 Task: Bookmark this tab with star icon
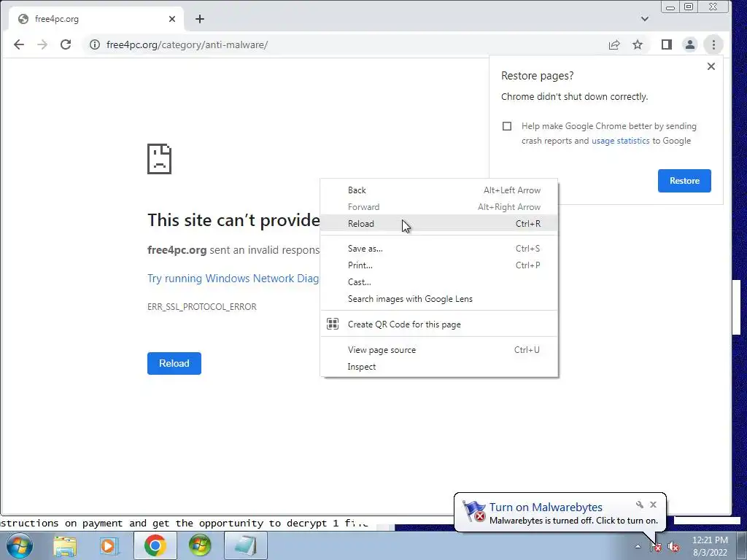(x=638, y=44)
